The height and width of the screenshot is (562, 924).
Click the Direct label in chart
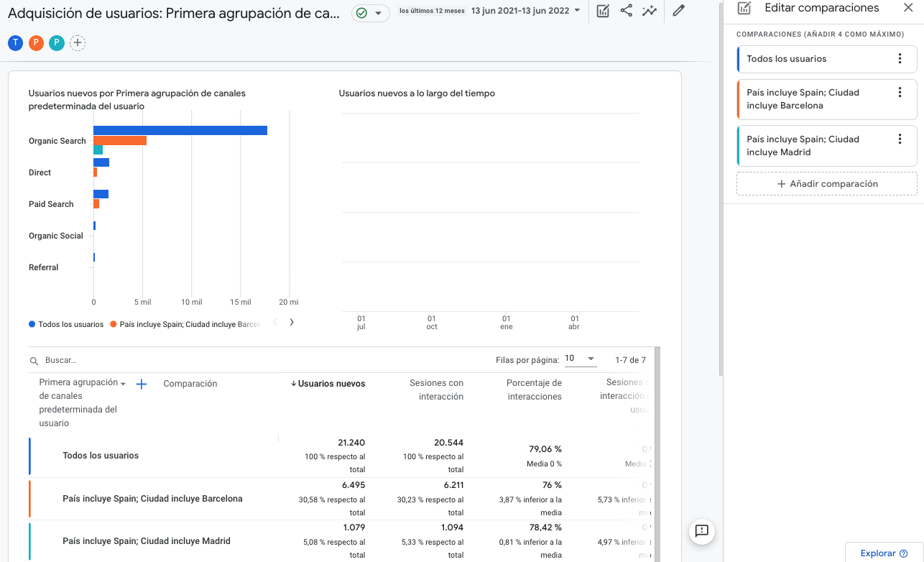coord(40,172)
